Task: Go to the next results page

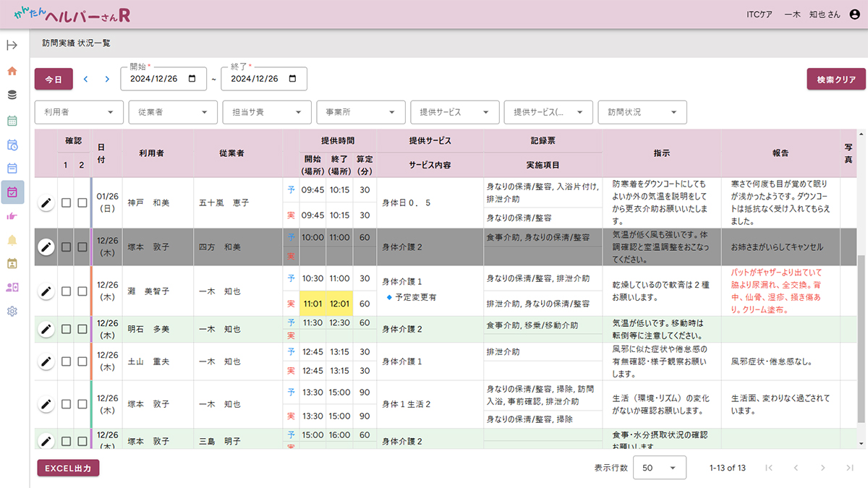Action: (x=822, y=468)
